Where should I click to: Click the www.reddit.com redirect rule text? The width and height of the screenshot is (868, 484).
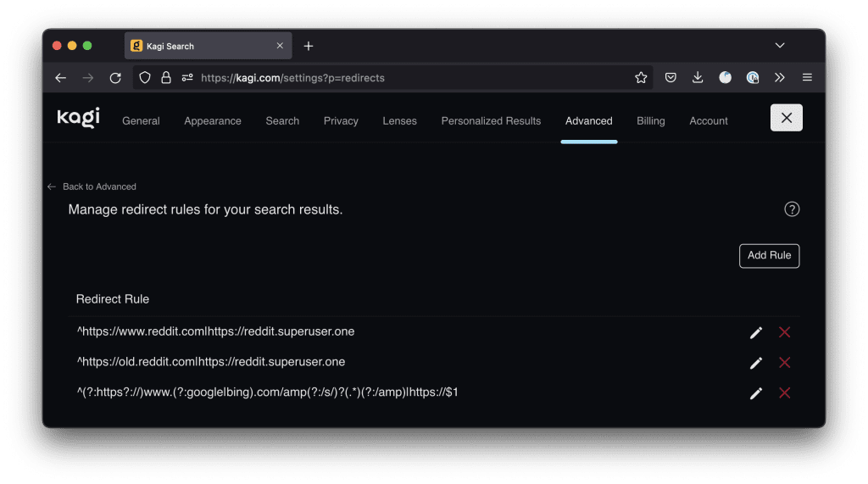point(215,331)
